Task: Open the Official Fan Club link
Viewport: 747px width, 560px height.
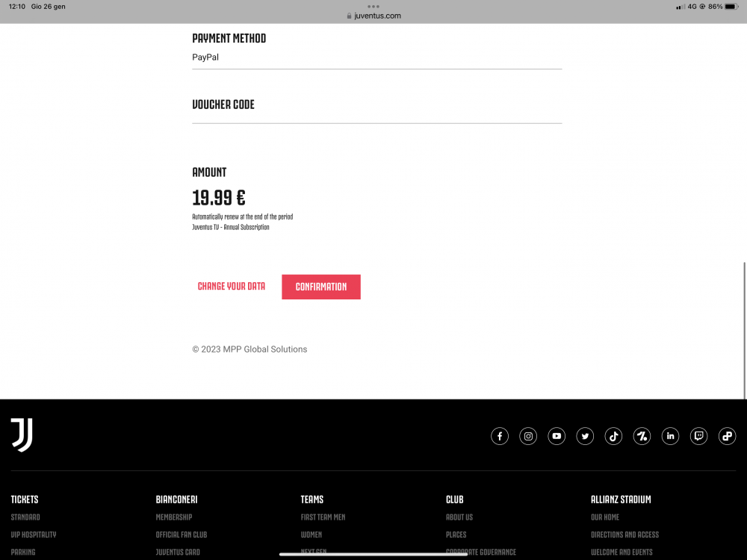Action: pos(182,535)
